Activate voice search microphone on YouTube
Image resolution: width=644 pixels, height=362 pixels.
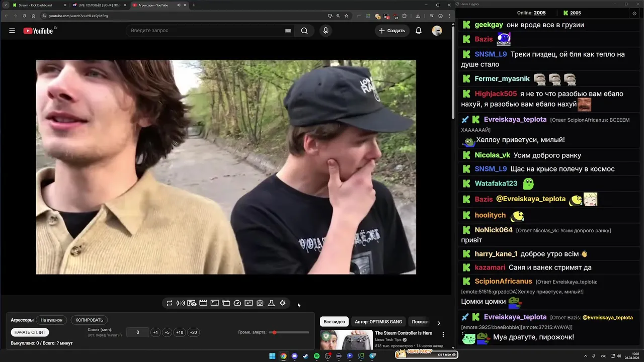326,31
